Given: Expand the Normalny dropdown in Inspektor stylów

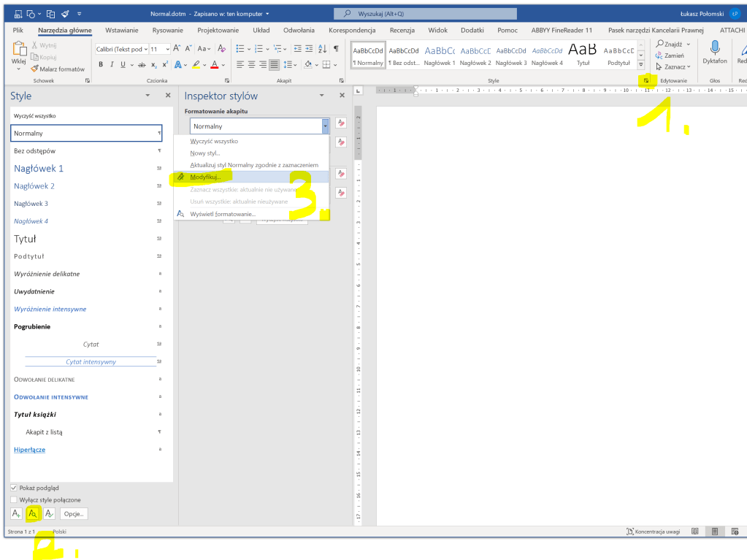Looking at the screenshot, I should click(x=325, y=126).
